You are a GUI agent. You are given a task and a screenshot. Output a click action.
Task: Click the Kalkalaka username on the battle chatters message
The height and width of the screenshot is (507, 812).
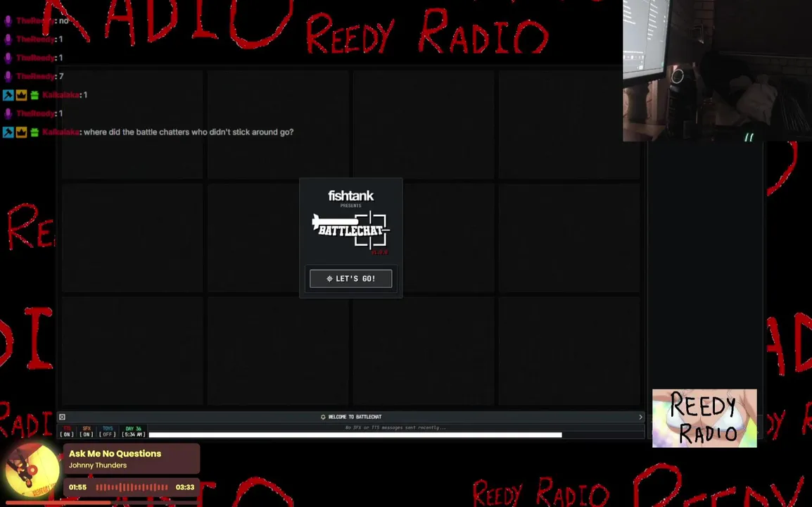(x=61, y=132)
